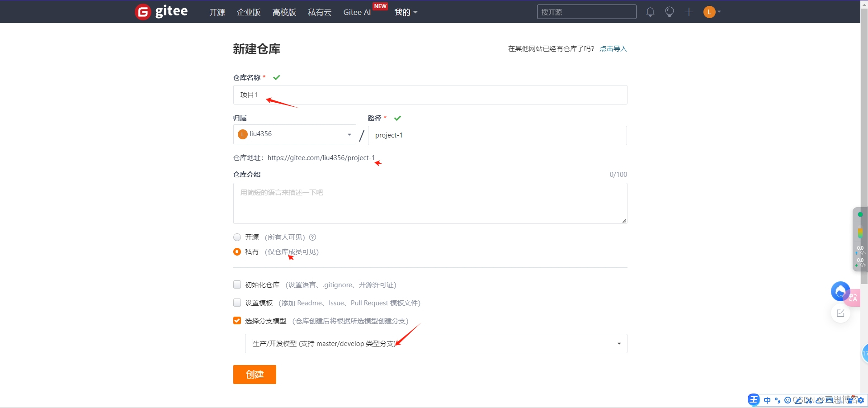Select the 私有 (仅仓库成员可见) radio option
The width and height of the screenshot is (868, 408).
(x=237, y=251)
